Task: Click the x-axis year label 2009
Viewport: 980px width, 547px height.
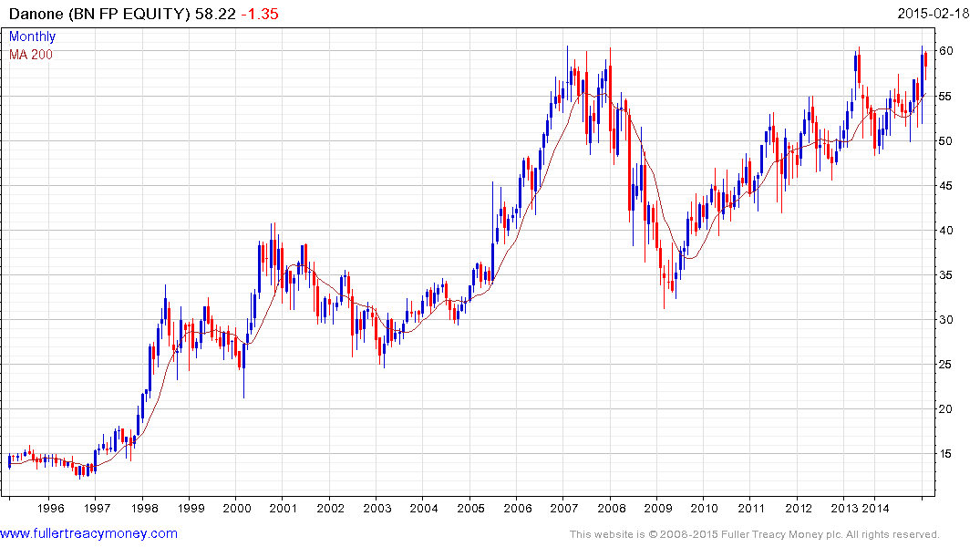Action: point(658,508)
